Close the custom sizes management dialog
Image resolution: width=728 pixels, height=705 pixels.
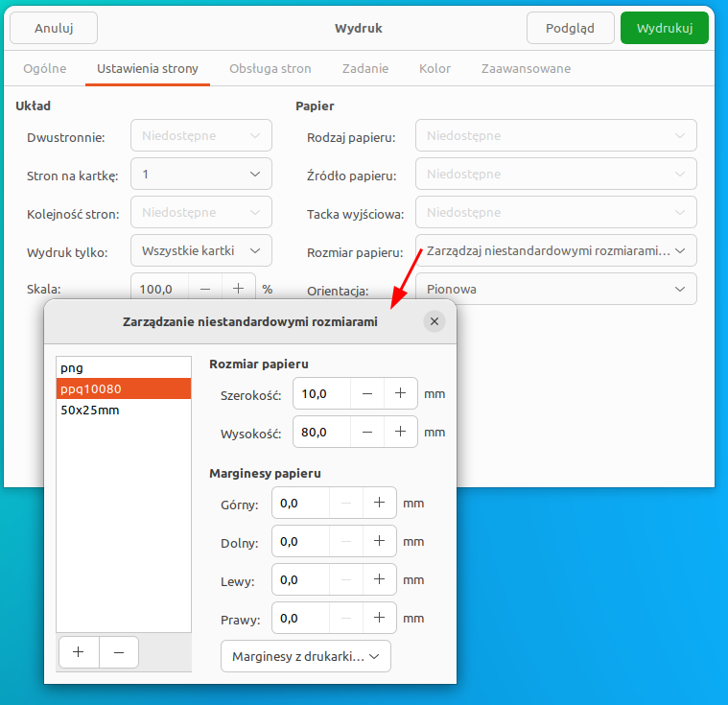[434, 322]
